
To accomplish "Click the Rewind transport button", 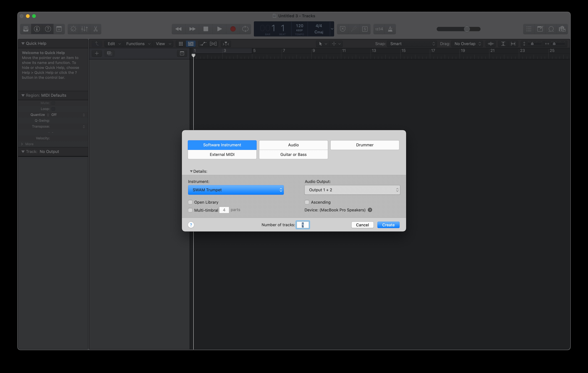I will (178, 29).
